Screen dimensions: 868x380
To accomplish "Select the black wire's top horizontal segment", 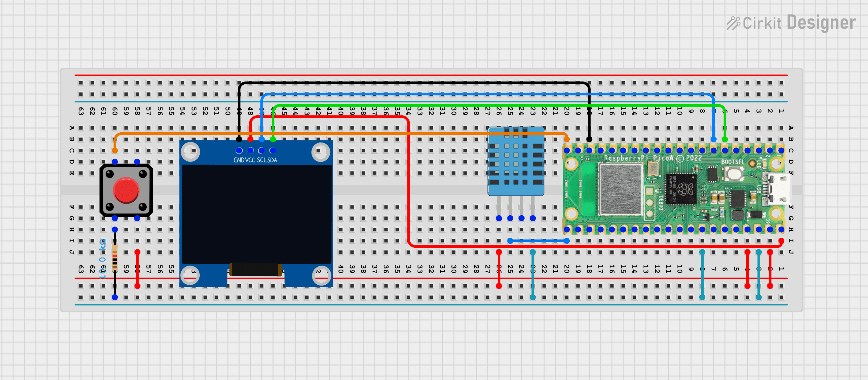I will [414, 83].
